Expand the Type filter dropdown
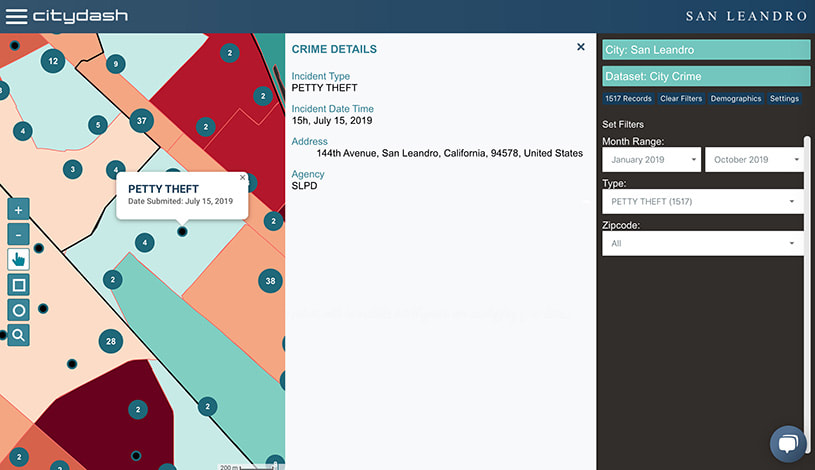Viewport: 815px width, 470px height. tap(703, 202)
